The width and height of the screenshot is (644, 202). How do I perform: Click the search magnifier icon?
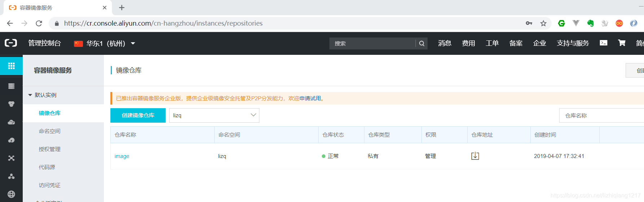pos(422,43)
